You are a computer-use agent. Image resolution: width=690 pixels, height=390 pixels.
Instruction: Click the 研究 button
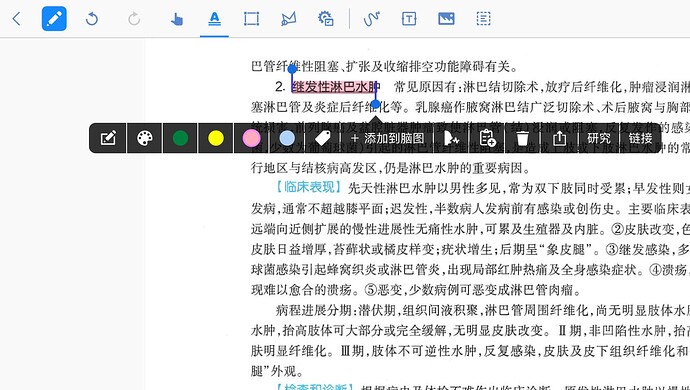tap(598, 138)
